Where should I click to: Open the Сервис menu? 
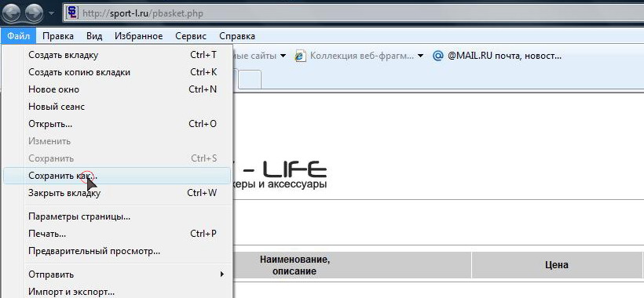click(x=191, y=36)
